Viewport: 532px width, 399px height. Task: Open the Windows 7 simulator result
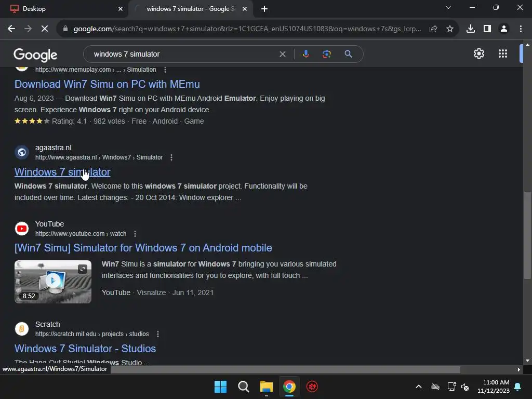(x=62, y=172)
